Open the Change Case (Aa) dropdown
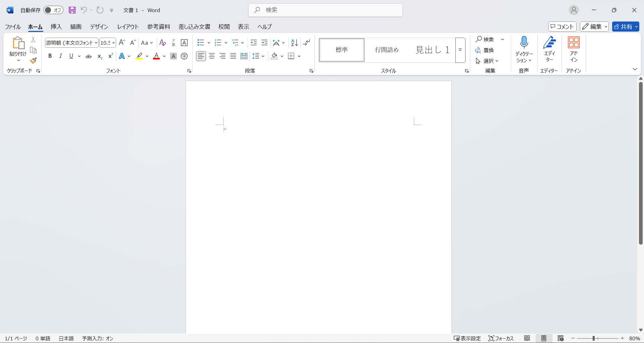Image resolution: width=644 pixels, height=343 pixels. 147,43
